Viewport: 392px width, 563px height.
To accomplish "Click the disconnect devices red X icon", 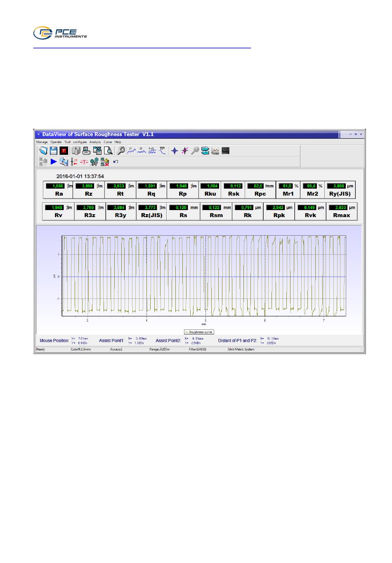I will [105, 162].
